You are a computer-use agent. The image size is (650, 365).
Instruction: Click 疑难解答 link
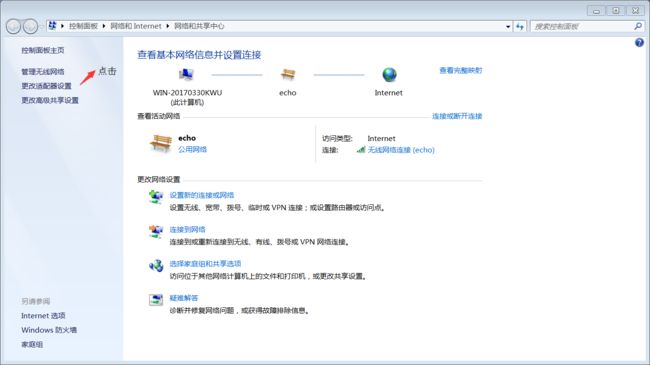tap(184, 298)
